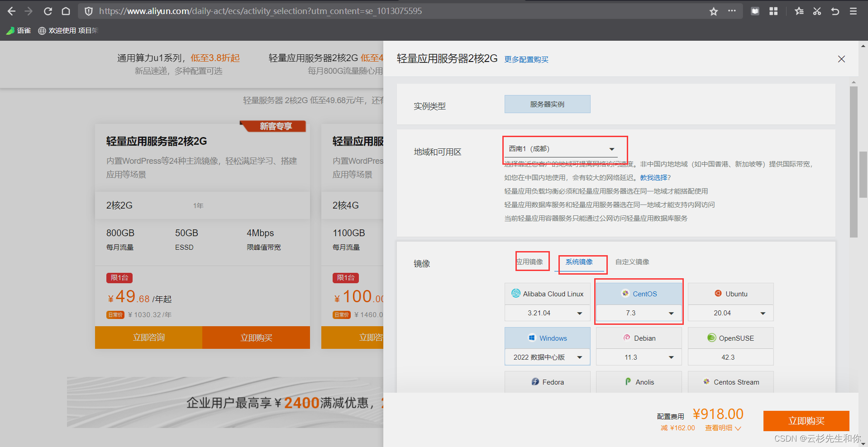Select the OpenSUSE image option

click(731, 338)
